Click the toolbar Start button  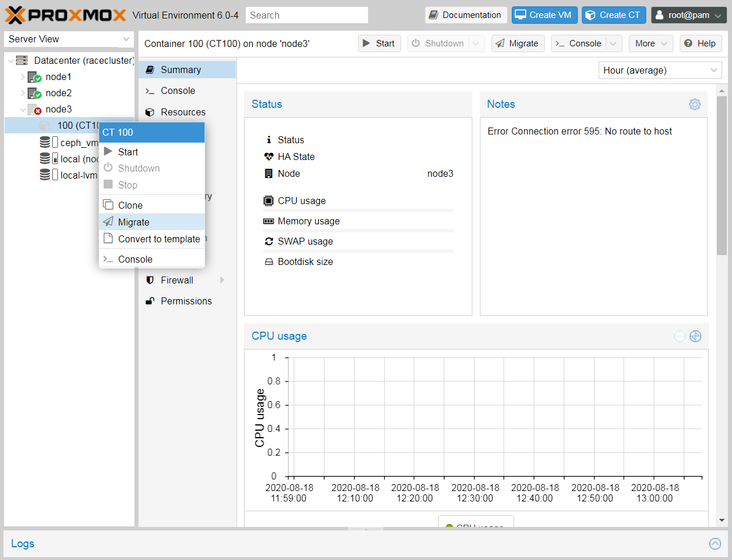[379, 43]
